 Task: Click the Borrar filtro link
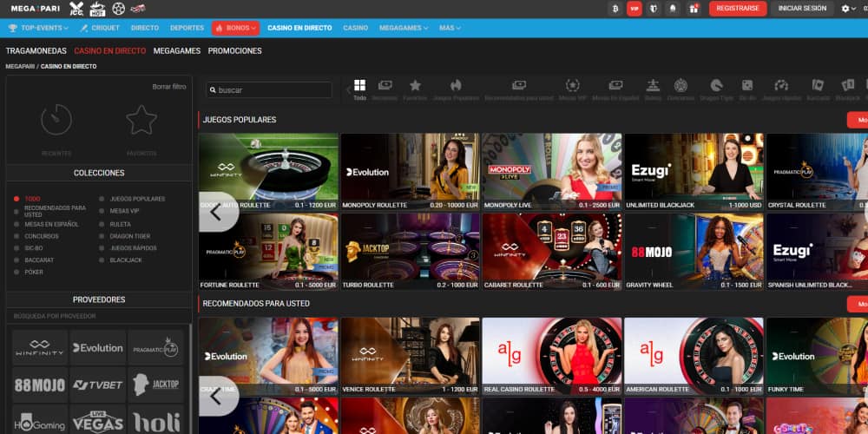tap(169, 87)
